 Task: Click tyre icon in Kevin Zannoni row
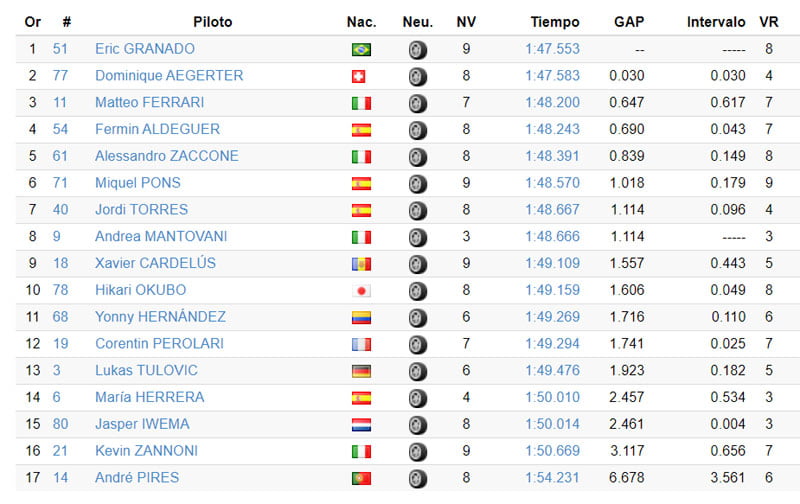click(418, 451)
